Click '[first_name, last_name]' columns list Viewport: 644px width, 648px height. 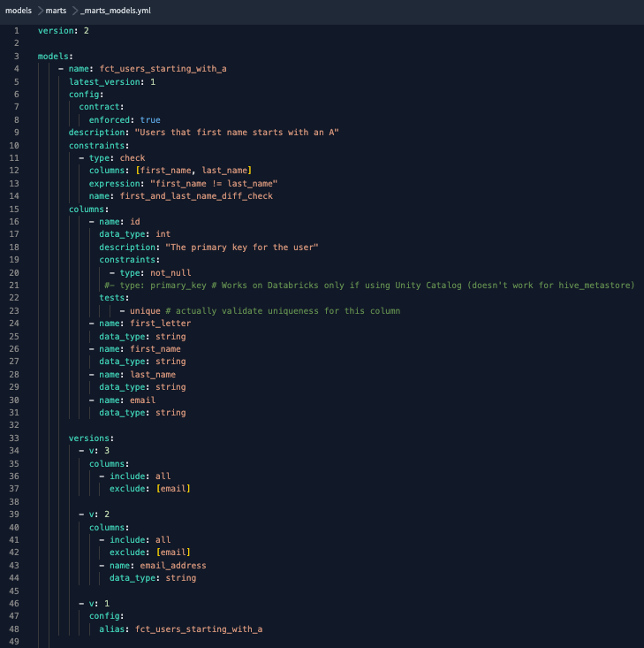click(x=193, y=171)
